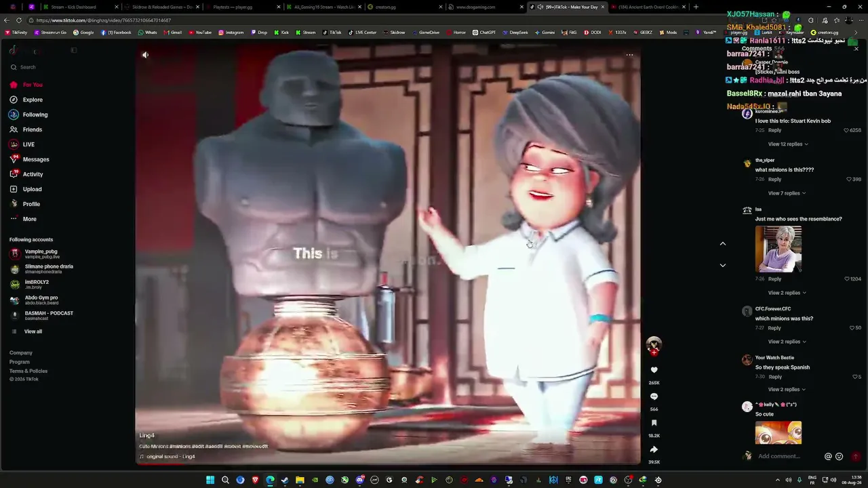Open the Instagram bookmark
The height and width of the screenshot is (488, 868).
231,33
